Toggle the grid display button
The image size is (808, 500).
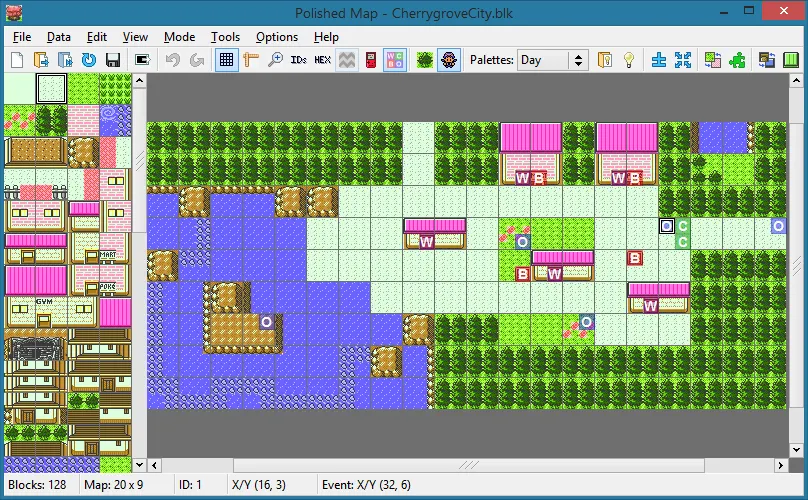(226, 60)
